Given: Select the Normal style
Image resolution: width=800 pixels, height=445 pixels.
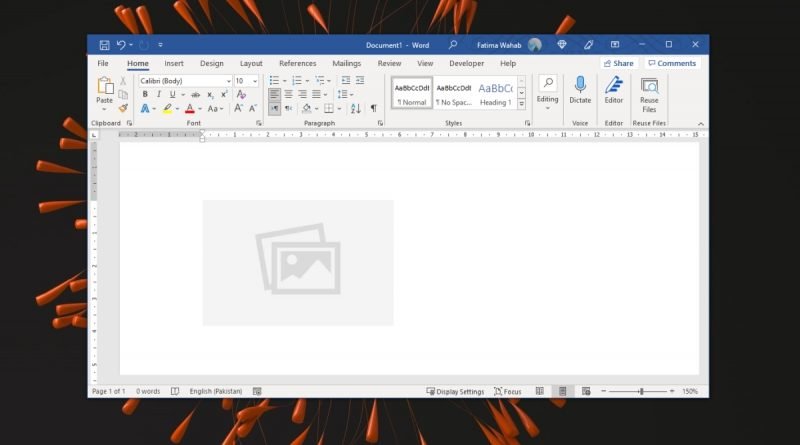Looking at the screenshot, I should click(412, 93).
